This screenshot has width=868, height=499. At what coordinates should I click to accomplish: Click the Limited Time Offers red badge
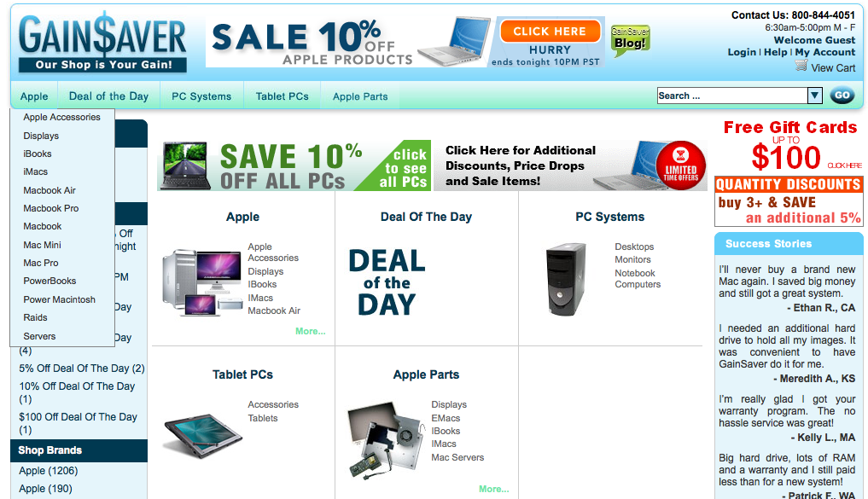[681, 165]
